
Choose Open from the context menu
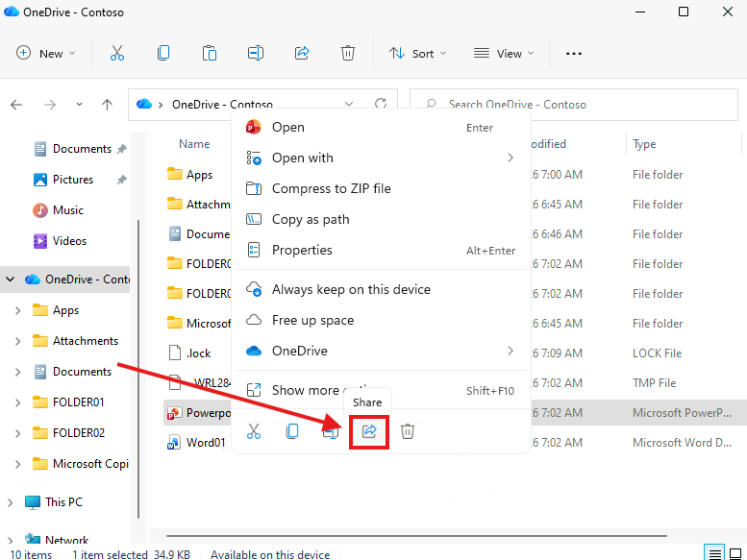(382, 127)
